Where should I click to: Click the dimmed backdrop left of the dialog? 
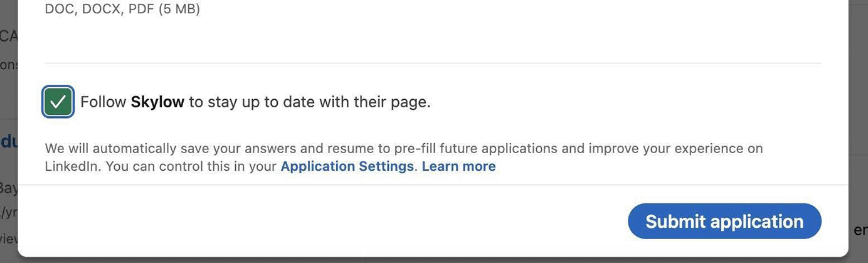click(9, 94)
